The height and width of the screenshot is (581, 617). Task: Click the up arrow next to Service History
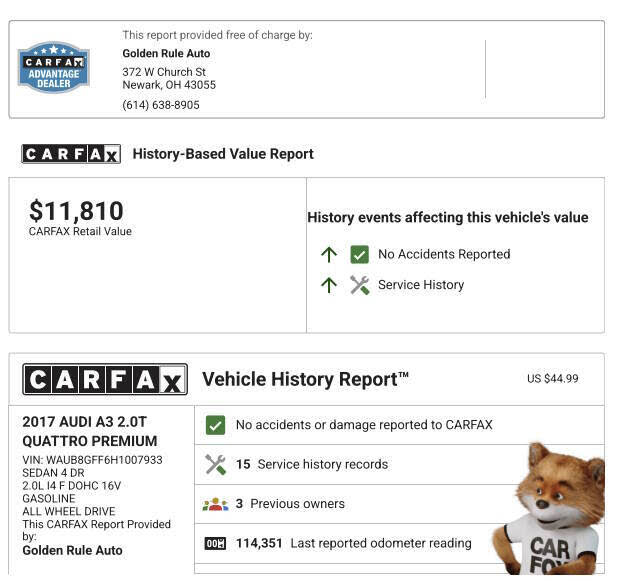tap(329, 285)
